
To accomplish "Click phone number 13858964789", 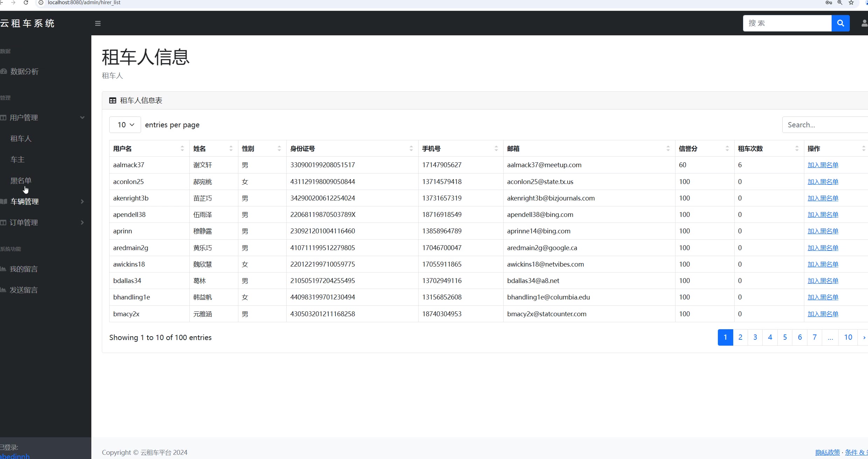I will pos(442,231).
